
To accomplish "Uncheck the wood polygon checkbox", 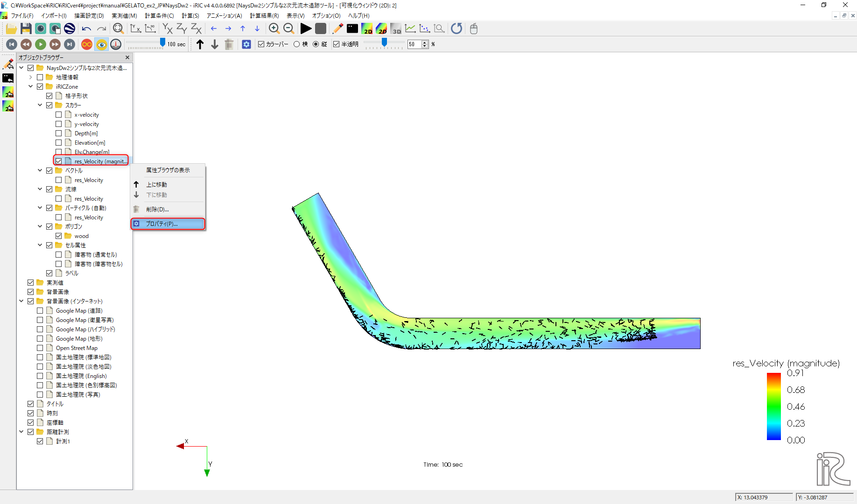I will (x=58, y=236).
